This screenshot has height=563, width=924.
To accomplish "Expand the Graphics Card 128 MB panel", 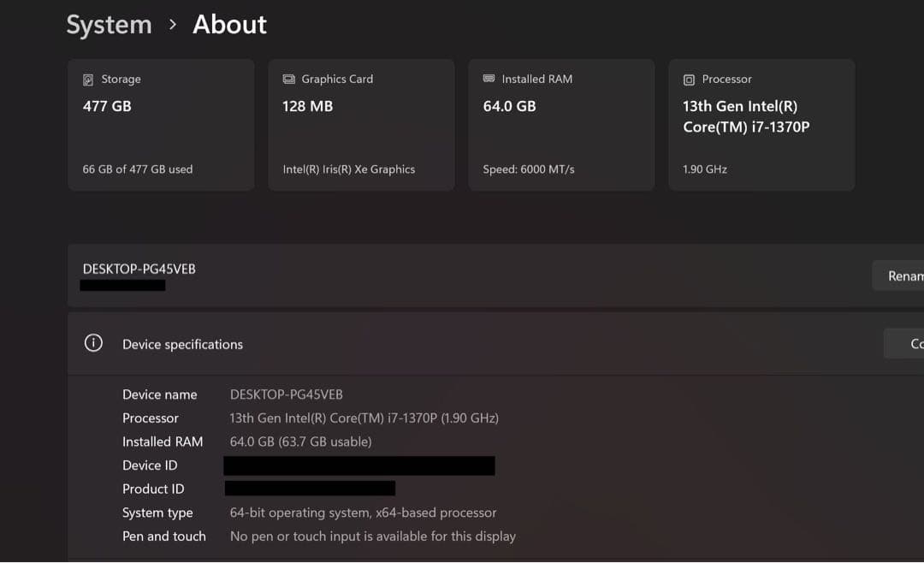I will 361,124.
